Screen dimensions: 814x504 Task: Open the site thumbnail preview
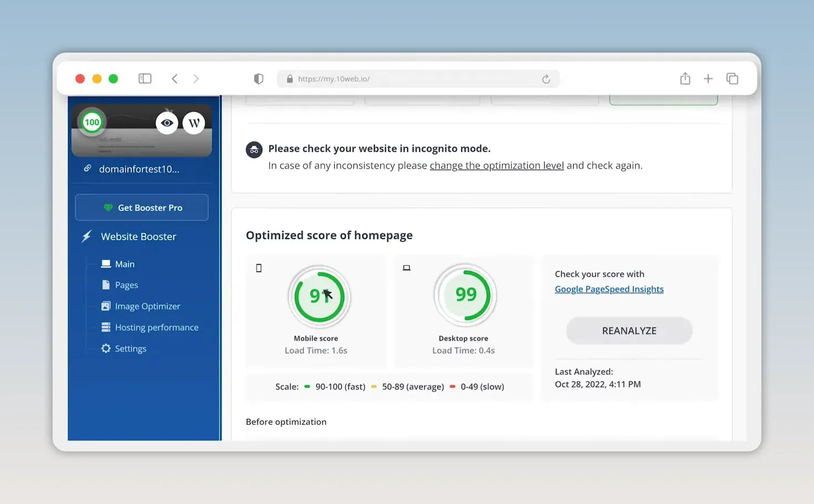tap(142, 130)
